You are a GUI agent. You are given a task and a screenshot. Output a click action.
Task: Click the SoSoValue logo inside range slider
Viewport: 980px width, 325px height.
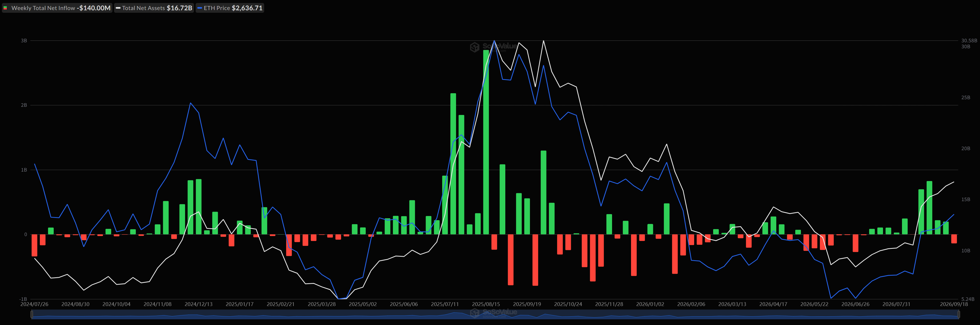coord(493,313)
